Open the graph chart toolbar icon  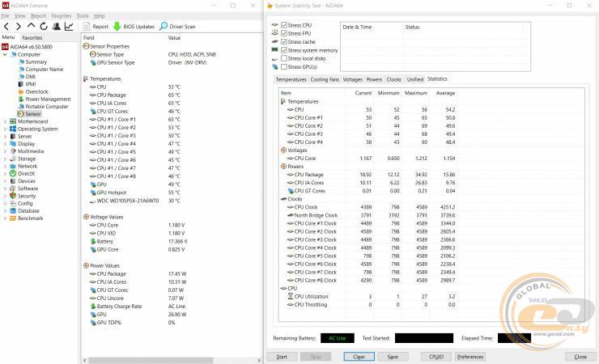tap(69, 27)
